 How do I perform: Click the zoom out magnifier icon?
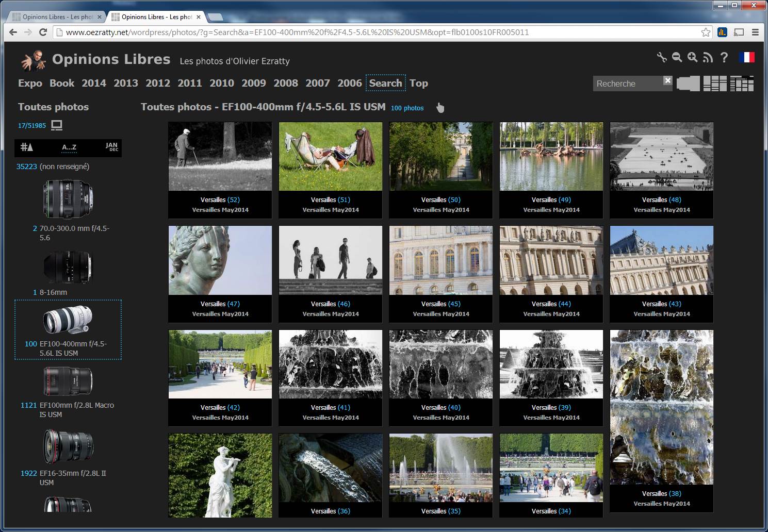(677, 57)
